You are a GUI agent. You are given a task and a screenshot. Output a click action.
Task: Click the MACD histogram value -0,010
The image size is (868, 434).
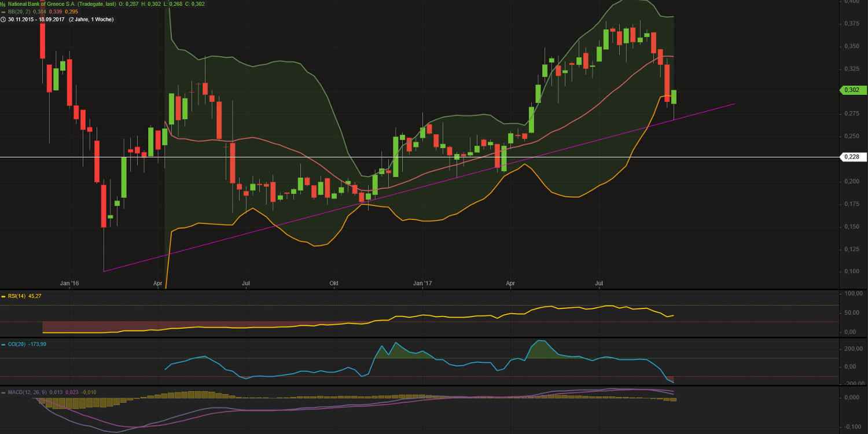point(88,392)
